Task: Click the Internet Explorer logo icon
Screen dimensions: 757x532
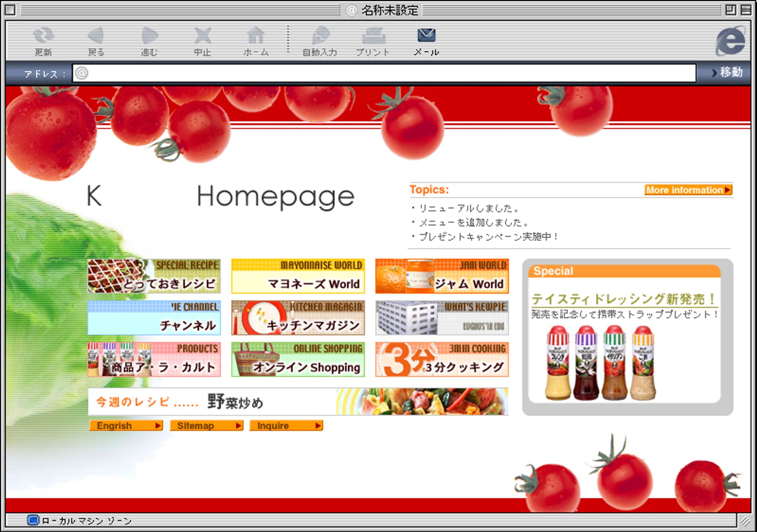Action: tap(731, 41)
